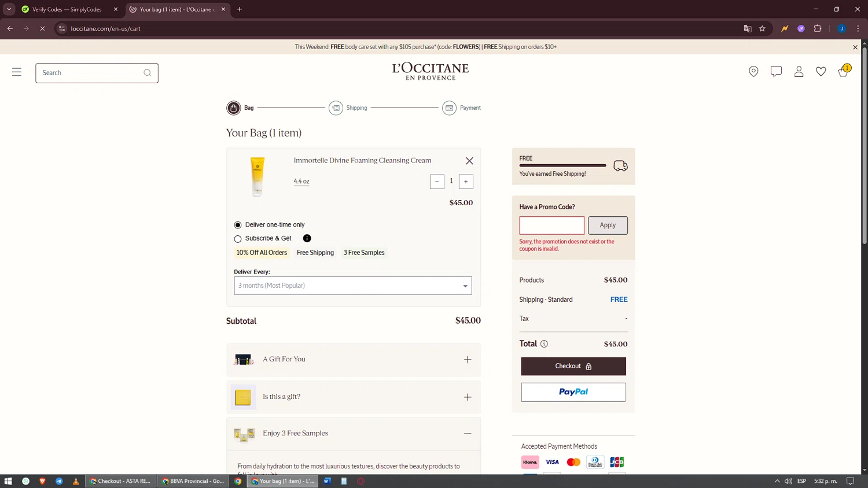Switch to Checkout - ASTA RE taskbar window
Viewport: 868px width, 488px height.
120,481
